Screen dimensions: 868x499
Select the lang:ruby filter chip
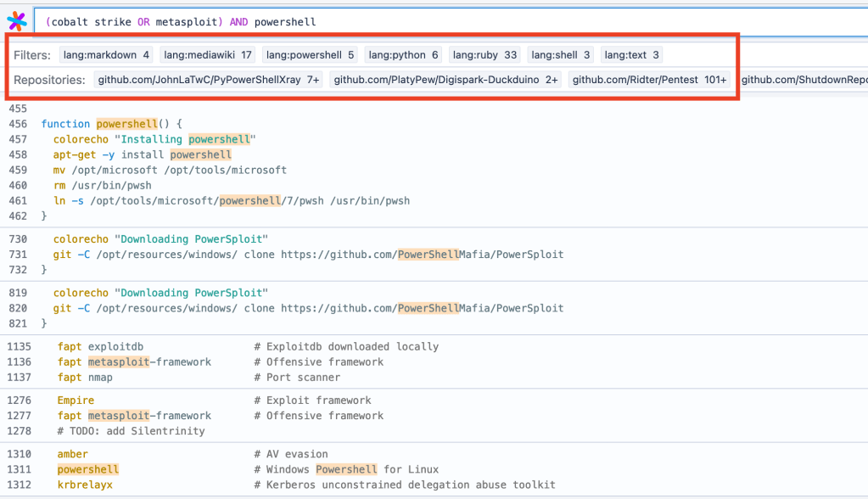pos(484,55)
